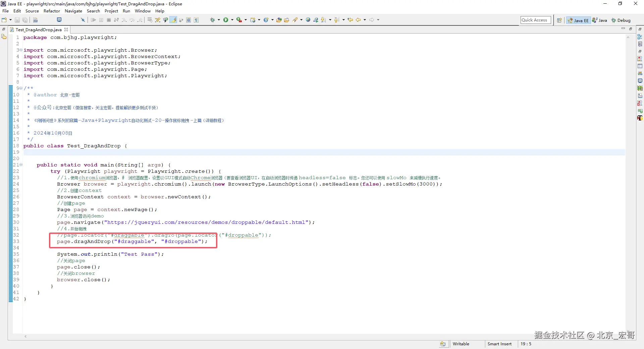Click the Open Task folder icon
Screen dimensions: 644x349
(x=286, y=20)
